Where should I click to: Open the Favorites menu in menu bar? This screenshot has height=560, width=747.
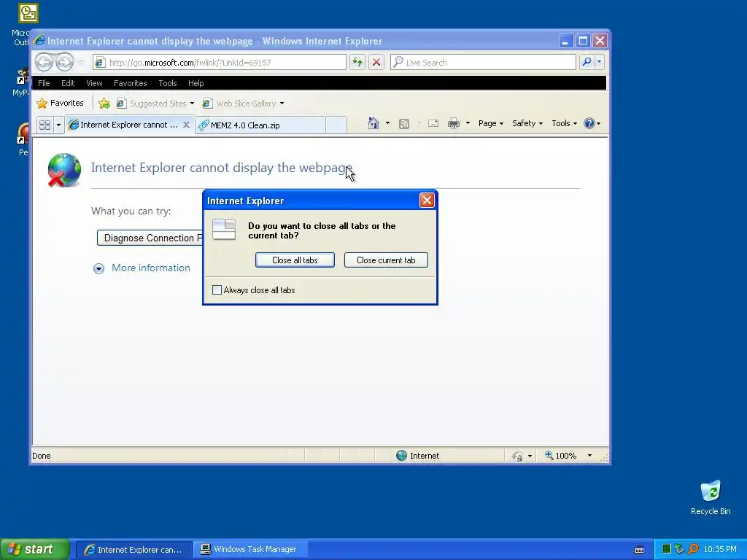(x=130, y=83)
